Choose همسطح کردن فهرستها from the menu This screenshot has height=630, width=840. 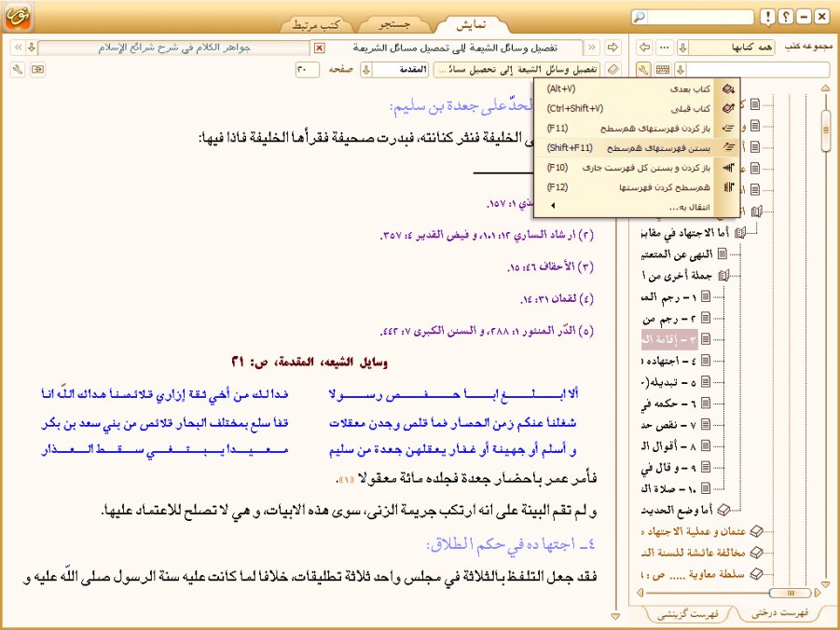[638, 187]
